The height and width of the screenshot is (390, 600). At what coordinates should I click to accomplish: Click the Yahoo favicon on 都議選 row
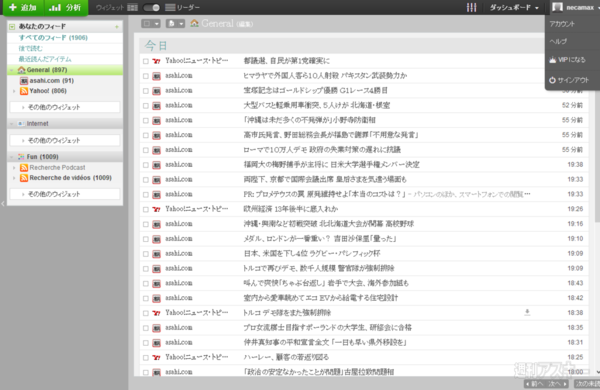click(x=156, y=61)
